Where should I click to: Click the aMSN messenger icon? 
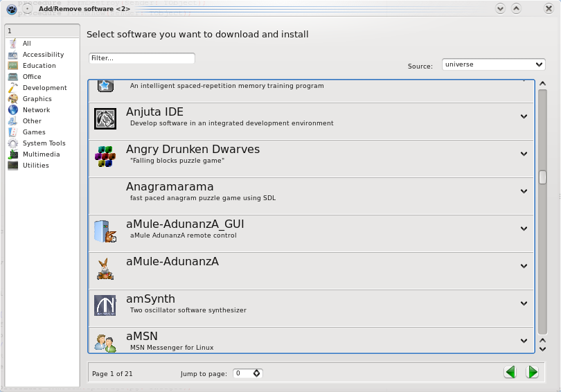coord(105,342)
